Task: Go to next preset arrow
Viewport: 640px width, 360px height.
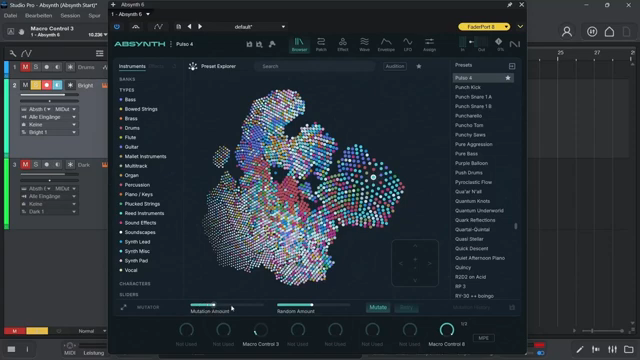Action: coord(200,27)
